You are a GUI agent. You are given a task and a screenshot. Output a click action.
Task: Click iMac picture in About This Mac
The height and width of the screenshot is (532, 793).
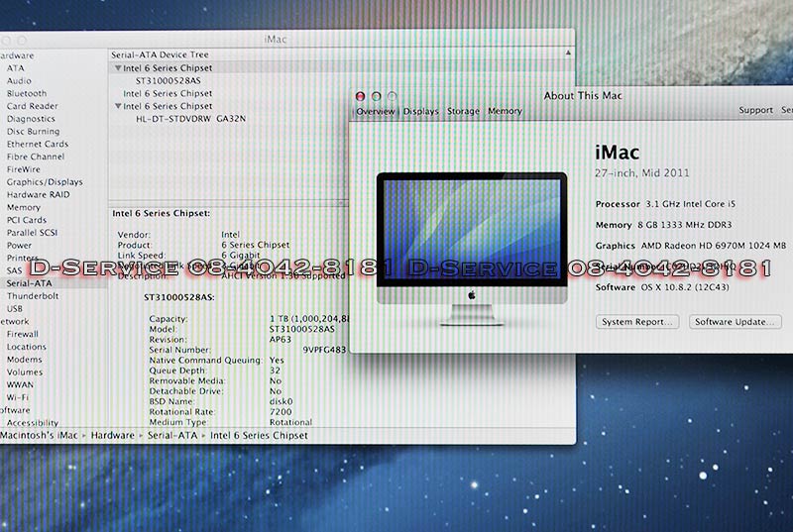point(472,249)
